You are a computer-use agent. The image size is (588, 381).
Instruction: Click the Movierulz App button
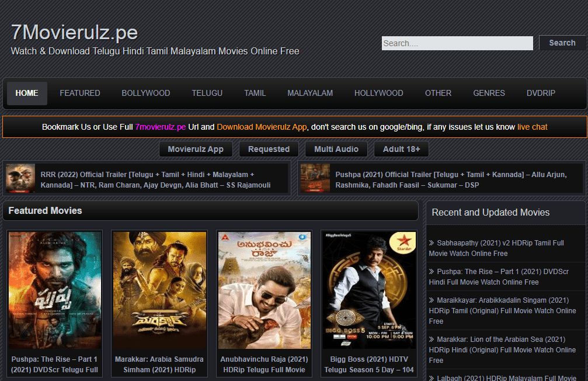click(x=196, y=149)
